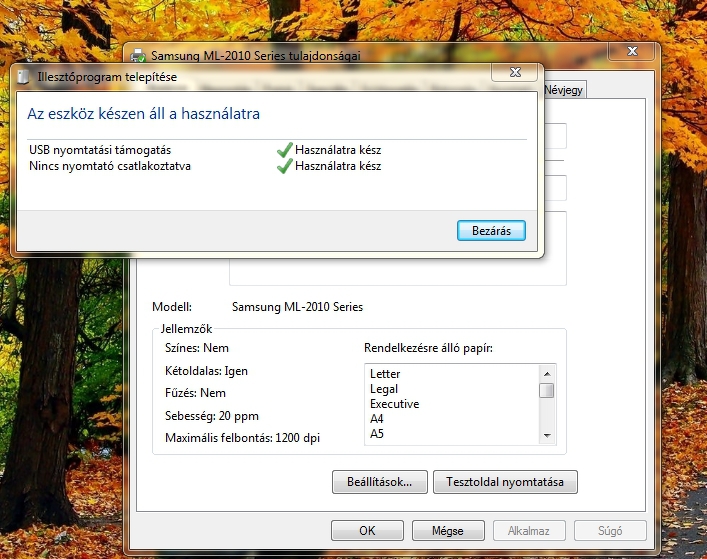This screenshot has height=559, width=707.
Task: Click the paper list scrollbar thumb
Action: pos(547,390)
